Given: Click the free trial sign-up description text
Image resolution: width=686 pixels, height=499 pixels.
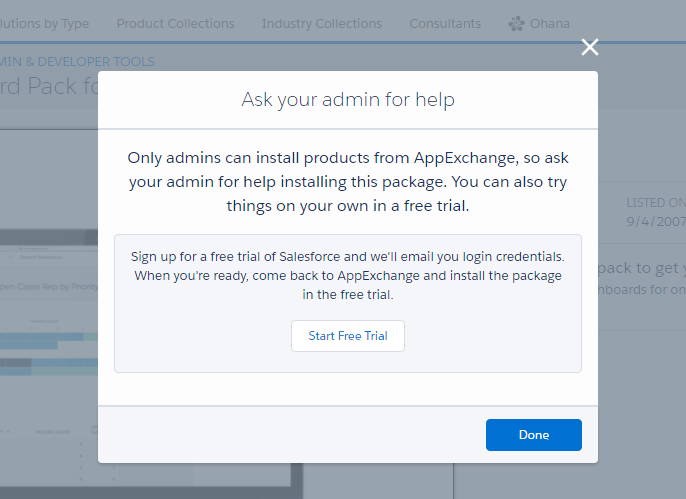Looking at the screenshot, I should coord(348,276).
